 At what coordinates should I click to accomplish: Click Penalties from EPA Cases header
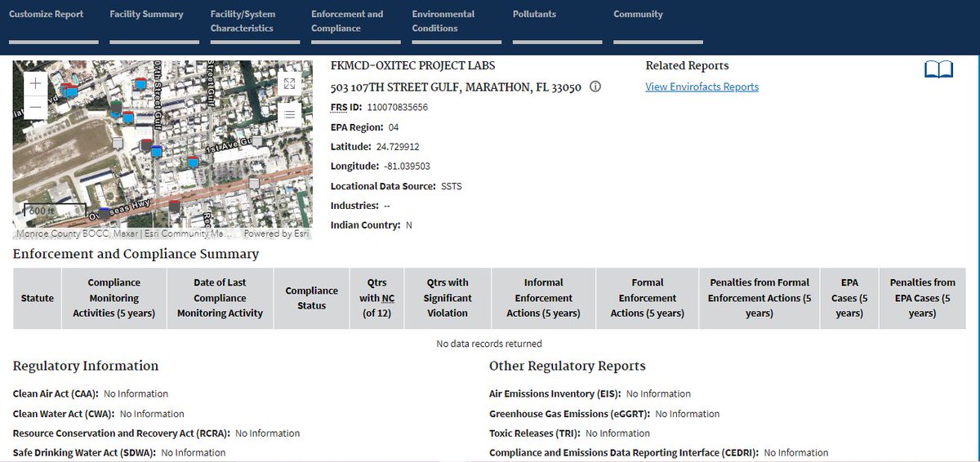[x=923, y=298]
